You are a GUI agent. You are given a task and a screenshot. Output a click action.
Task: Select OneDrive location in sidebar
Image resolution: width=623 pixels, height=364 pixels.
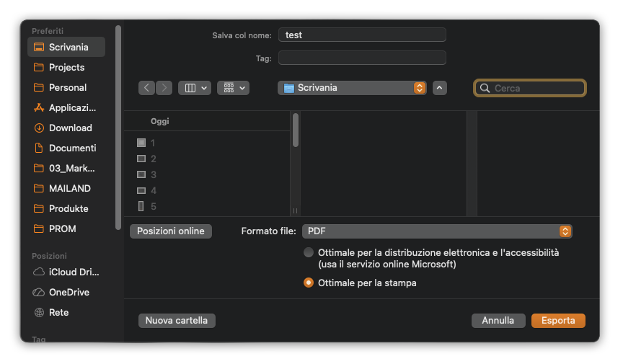69,293
